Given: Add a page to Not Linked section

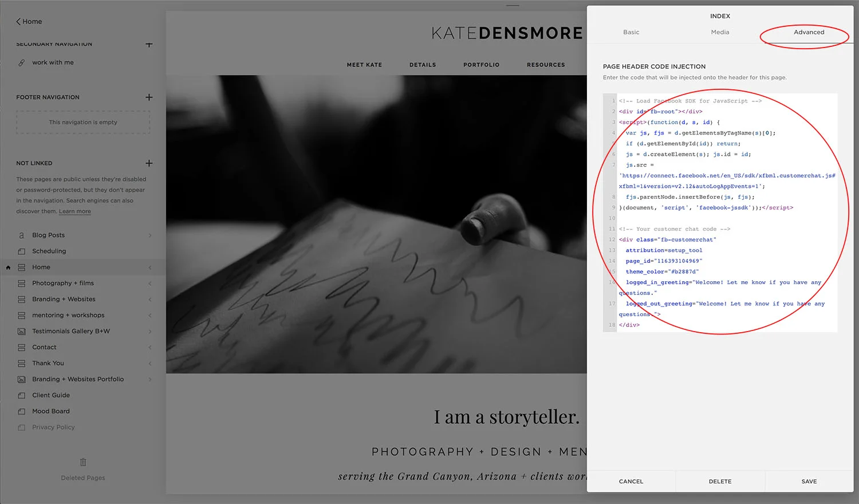Looking at the screenshot, I should [x=149, y=163].
